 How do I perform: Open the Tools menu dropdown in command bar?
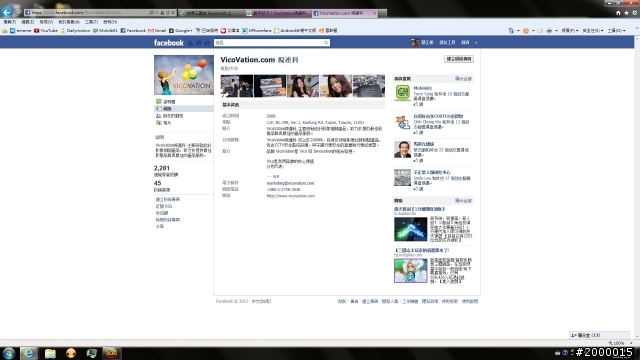[x=616, y=31]
